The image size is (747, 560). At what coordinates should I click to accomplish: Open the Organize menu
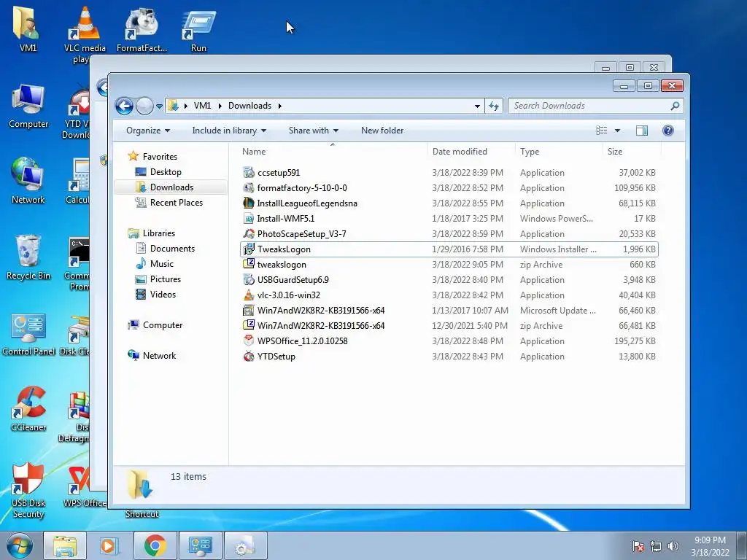147,131
